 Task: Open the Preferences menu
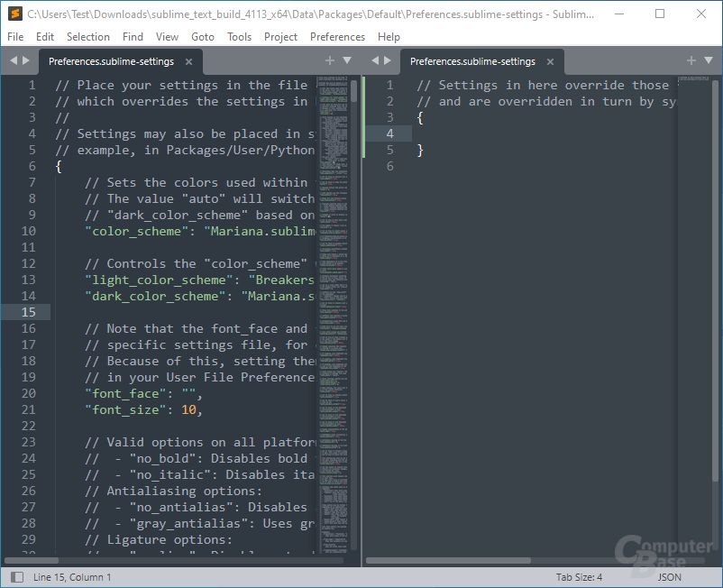pos(337,37)
